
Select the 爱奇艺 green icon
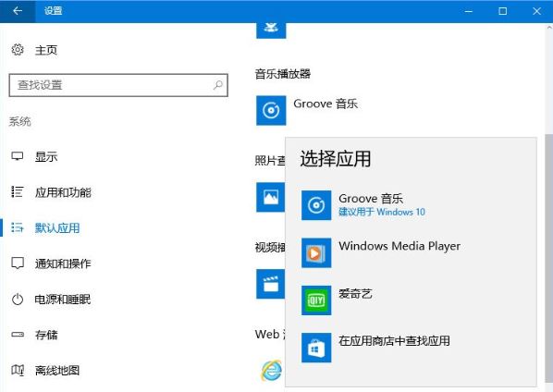tap(316, 300)
